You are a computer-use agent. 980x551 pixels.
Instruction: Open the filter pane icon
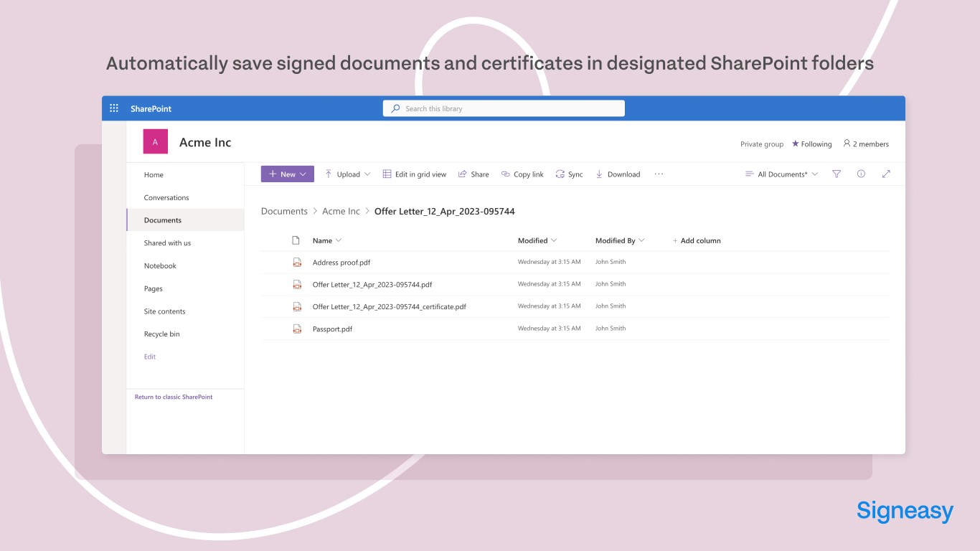coord(837,174)
